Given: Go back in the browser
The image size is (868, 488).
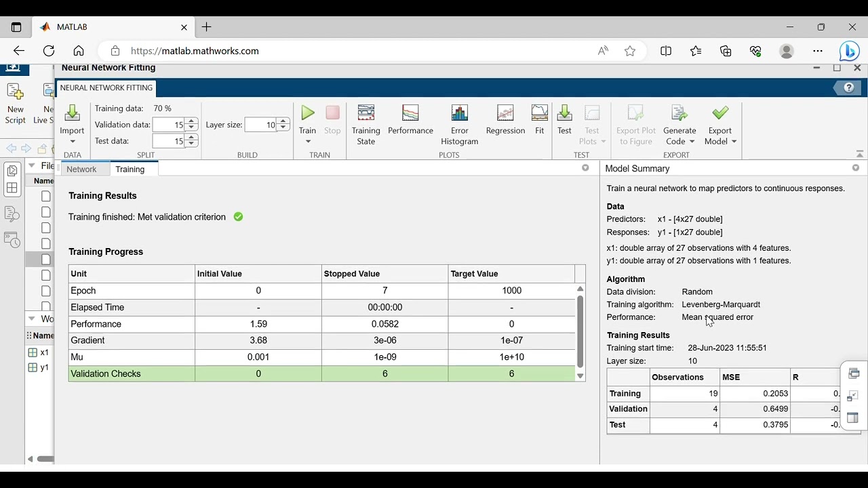Looking at the screenshot, I should [x=19, y=51].
